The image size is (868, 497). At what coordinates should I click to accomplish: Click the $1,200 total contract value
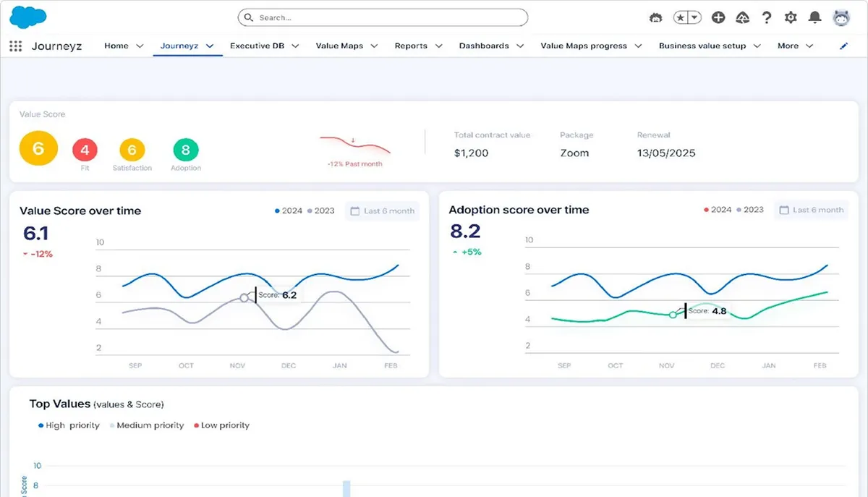coord(471,153)
